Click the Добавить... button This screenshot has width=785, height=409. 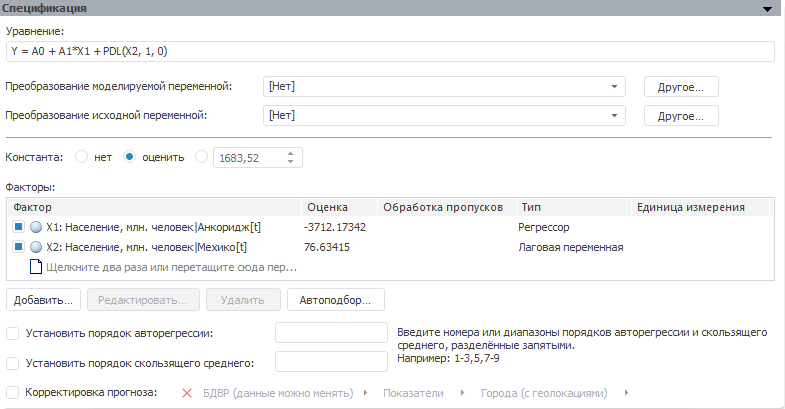point(44,299)
